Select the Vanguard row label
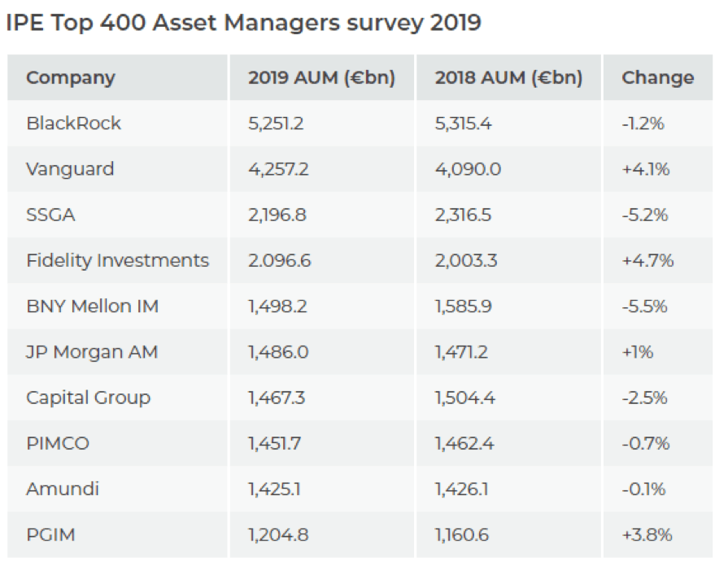This screenshot has height=574, width=728. click(70, 169)
